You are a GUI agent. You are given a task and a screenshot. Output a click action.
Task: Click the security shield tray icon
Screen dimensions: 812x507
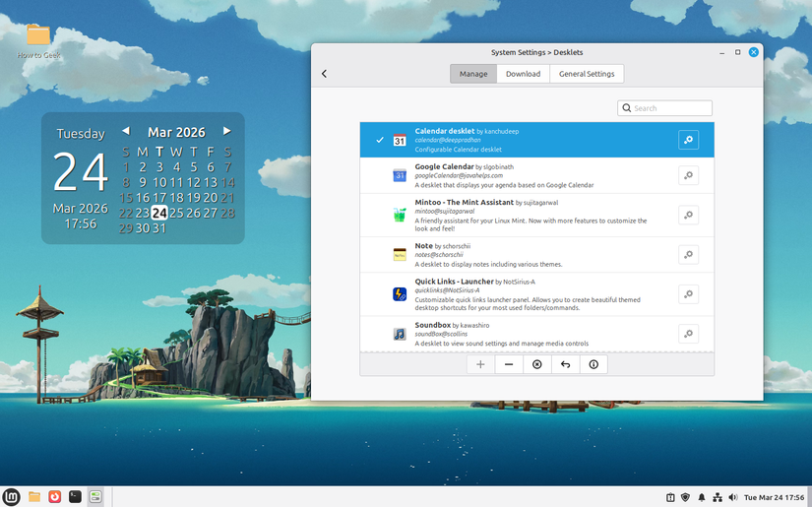tap(685, 497)
